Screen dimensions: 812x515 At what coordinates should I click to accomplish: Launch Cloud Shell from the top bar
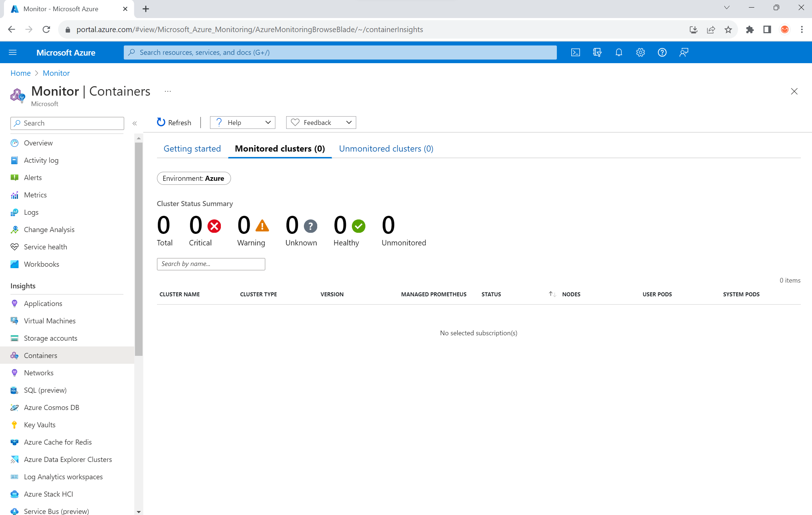pyautogui.click(x=576, y=52)
